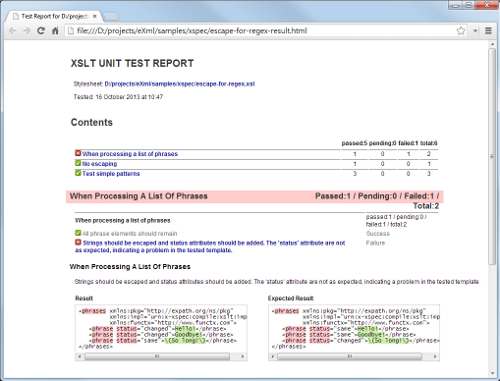Click the Result box horizontal scrollbar thumb
Image resolution: width=500 pixels, height=381 pixels.
(x=157, y=357)
